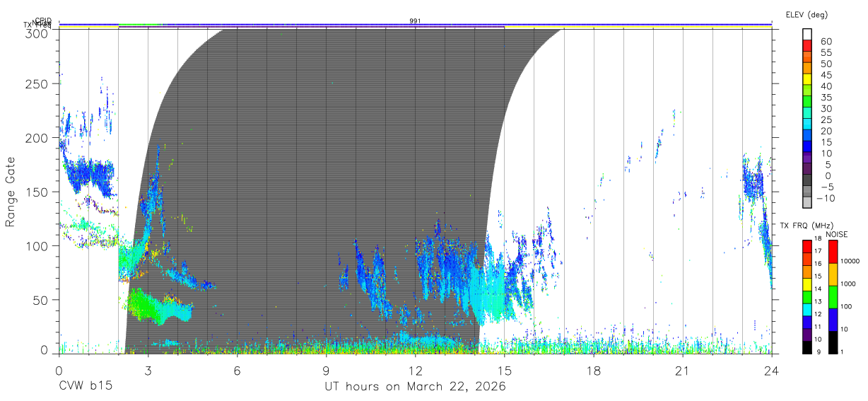868x401 pixels.
Task: Pick the lightest gray bottom swatch in the ELEV colorbar
Action: click(x=807, y=203)
